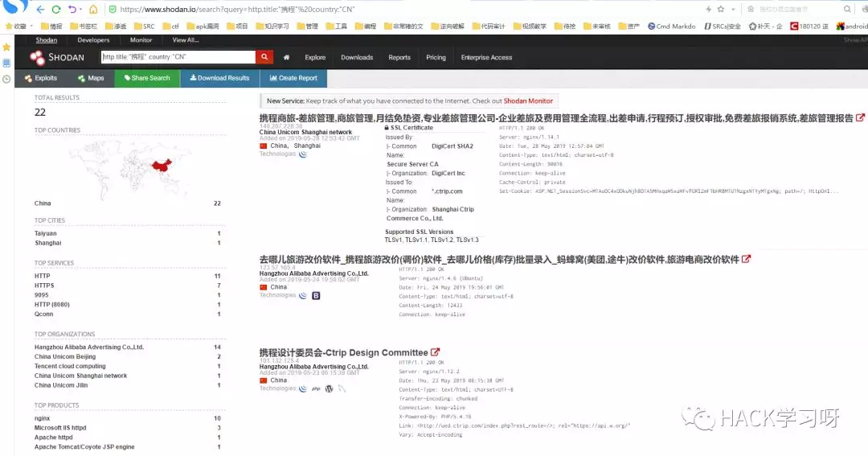This screenshot has height=456, width=868.
Task: Click the PHP technology icon in third result
Action: coord(316,389)
